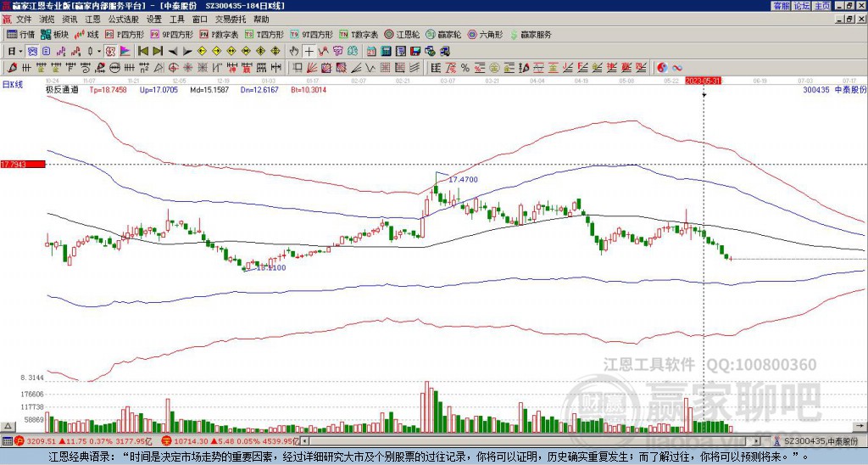The height and width of the screenshot is (465, 868).
Task: Open the 9T四方形 tool
Action: [310, 34]
